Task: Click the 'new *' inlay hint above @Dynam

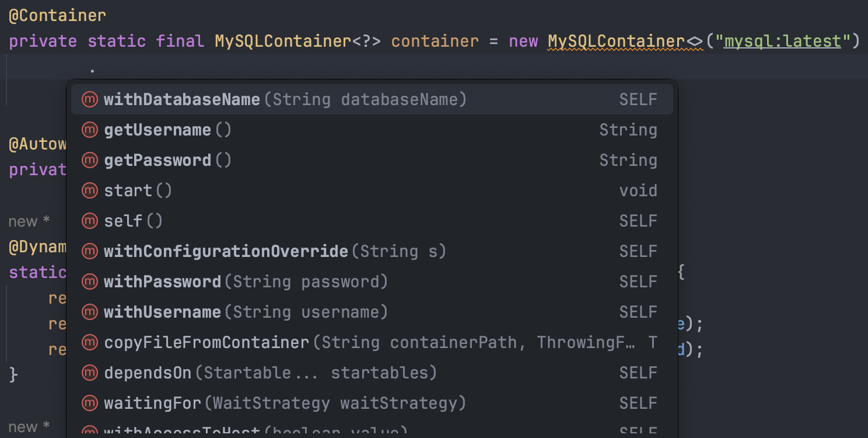Action: point(29,222)
